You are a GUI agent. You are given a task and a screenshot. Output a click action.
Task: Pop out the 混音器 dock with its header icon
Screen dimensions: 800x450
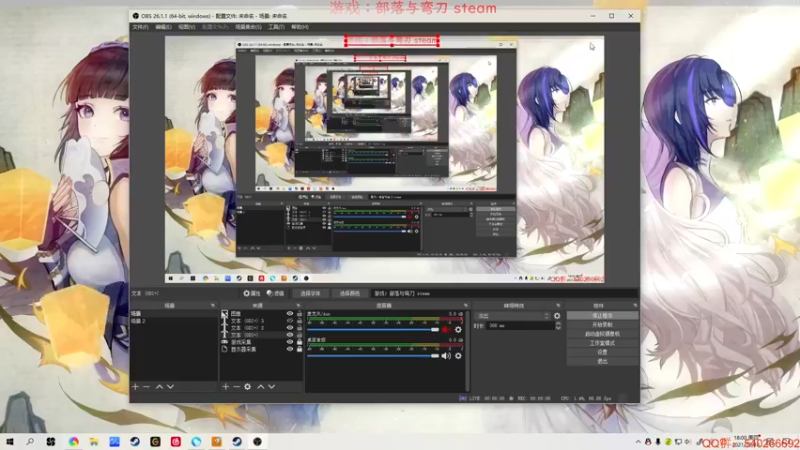465,306
